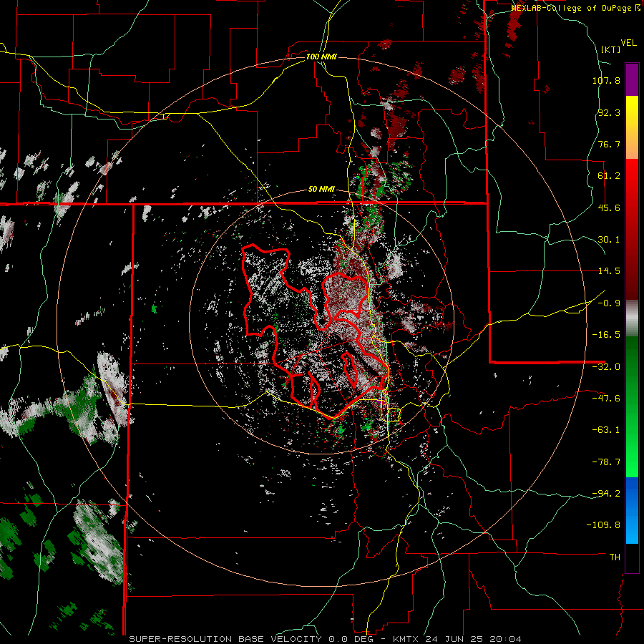This screenshot has width=644, height=644.
Task: Select the 76.7 legend value
Action: (x=609, y=144)
